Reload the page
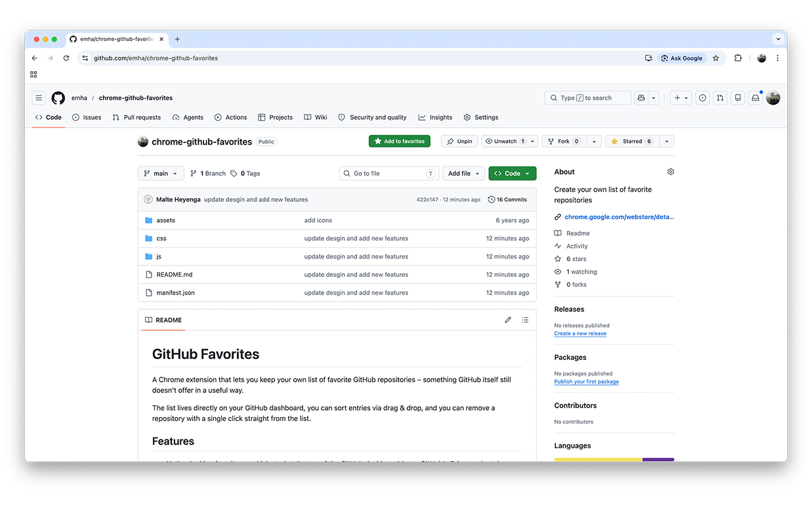 [66, 58]
